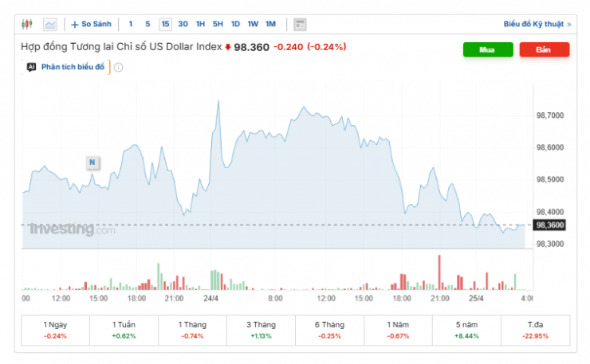Click the green Mua button
The image size is (590, 364).
(x=488, y=49)
